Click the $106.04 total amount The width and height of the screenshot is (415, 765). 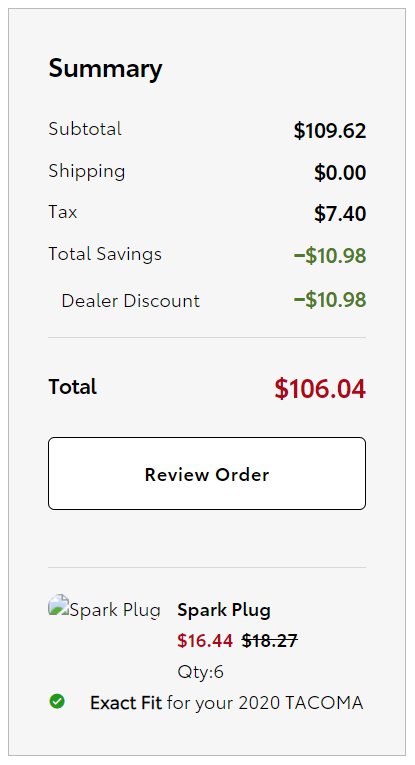point(320,389)
